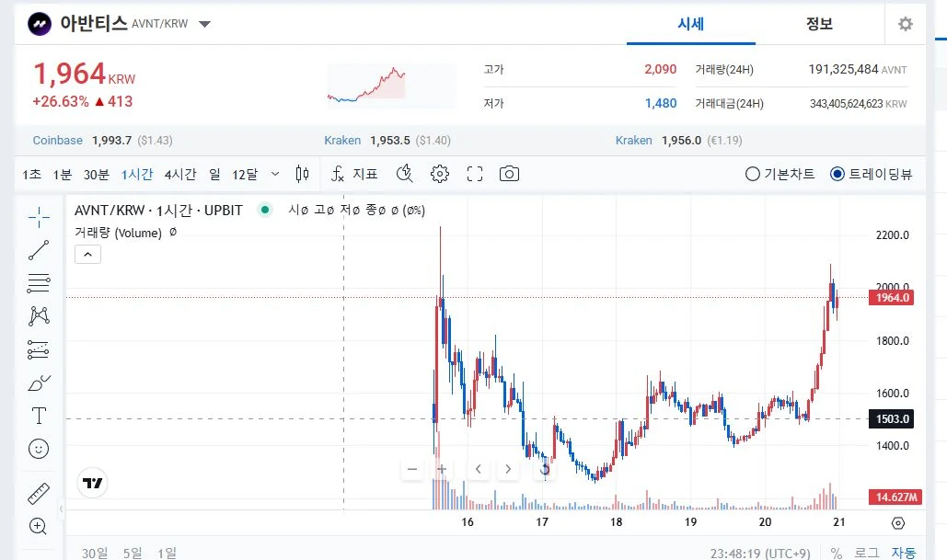Toggle 자동 auto scale

[904, 553]
